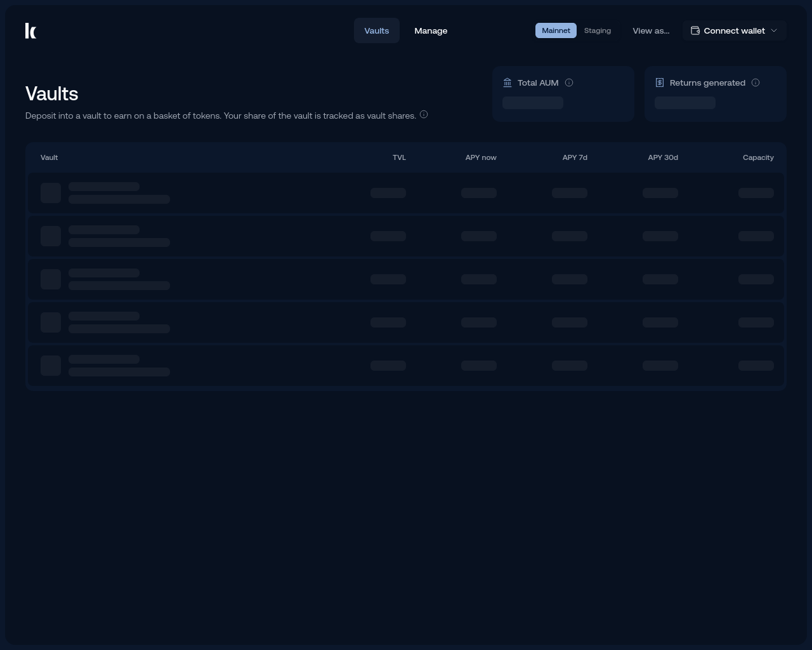Click the dollar icon beside Returns generated
812x650 pixels.
point(660,83)
